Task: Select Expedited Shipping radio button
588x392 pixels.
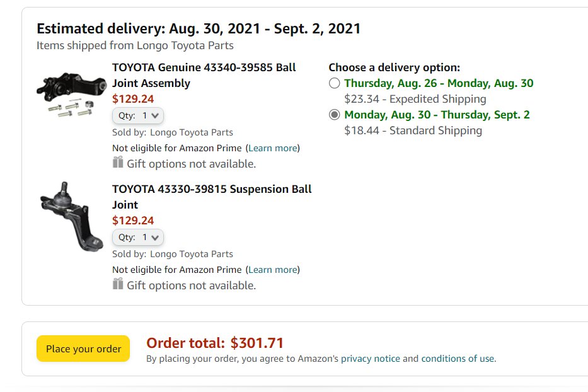Action: coord(334,83)
